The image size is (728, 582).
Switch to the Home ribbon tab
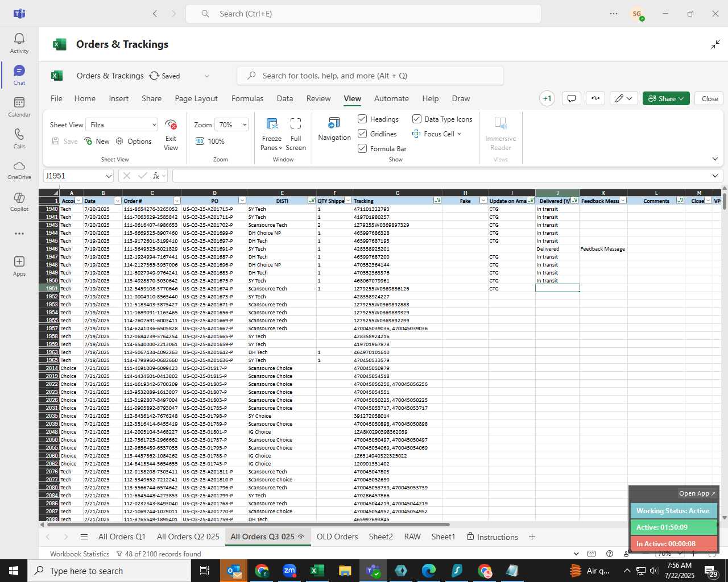point(85,98)
